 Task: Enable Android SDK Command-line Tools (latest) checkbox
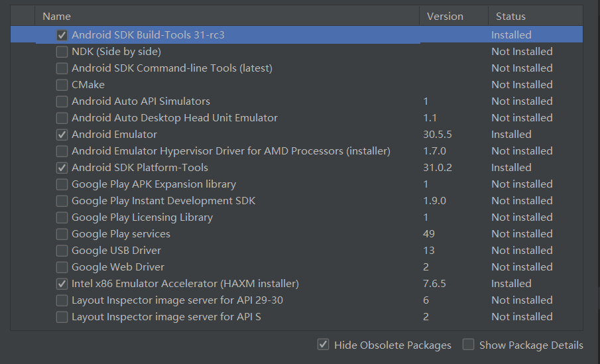click(62, 68)
